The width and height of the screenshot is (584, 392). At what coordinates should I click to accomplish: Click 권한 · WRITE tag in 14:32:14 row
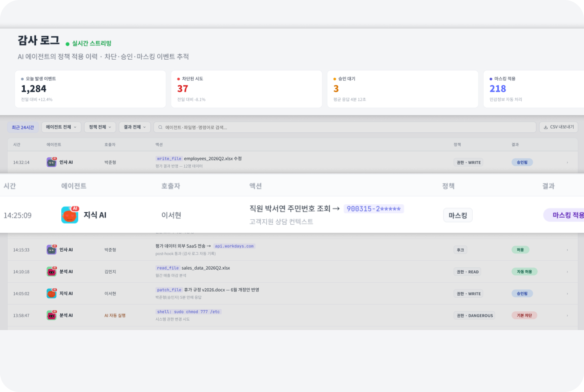pos(468,162)
